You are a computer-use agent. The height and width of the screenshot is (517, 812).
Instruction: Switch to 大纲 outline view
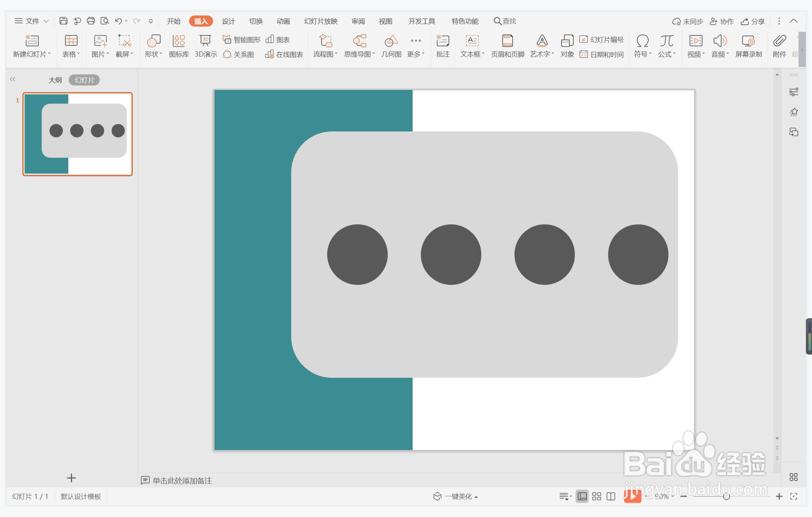pyautogui.click(x=55, y=80)
